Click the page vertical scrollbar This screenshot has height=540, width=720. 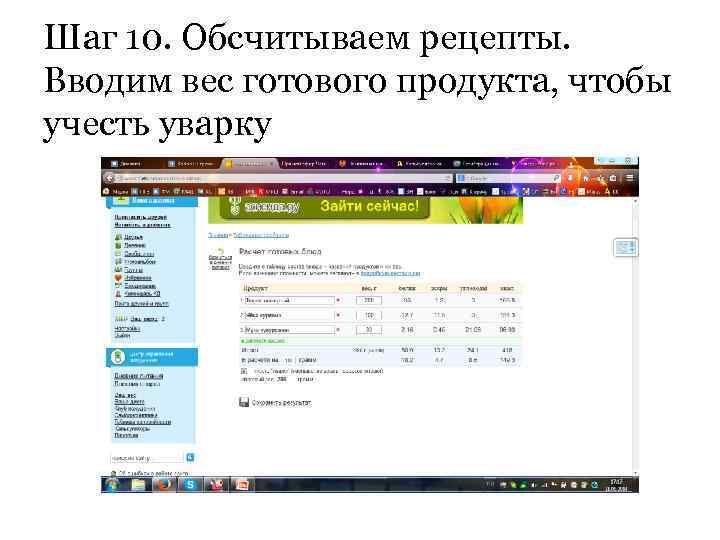[x=636, y=337]
